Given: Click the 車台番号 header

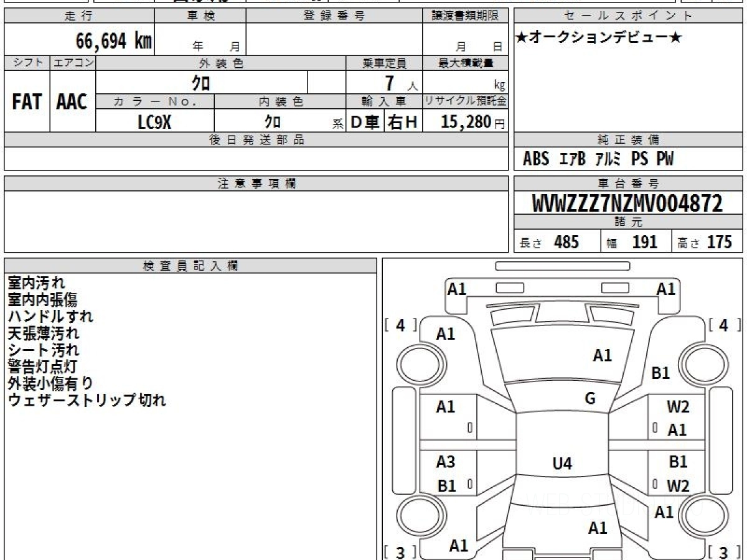Looking at the screenshot, I should coord(629,184).
